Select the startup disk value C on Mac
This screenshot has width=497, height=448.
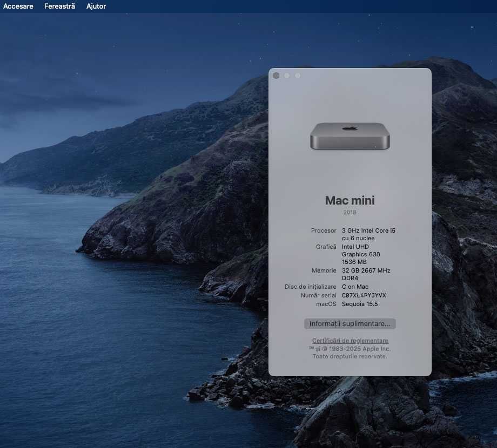[x=355, y=287]
